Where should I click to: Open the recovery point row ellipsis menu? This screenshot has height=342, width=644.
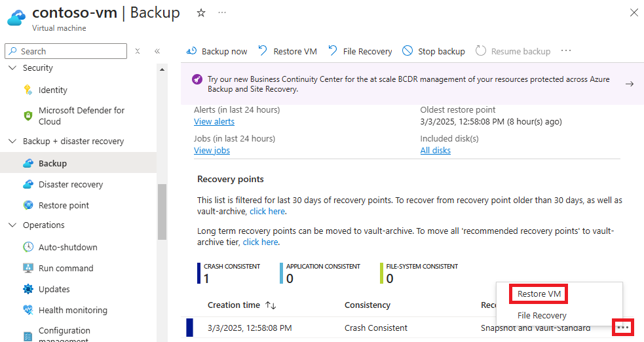point(623,328)
